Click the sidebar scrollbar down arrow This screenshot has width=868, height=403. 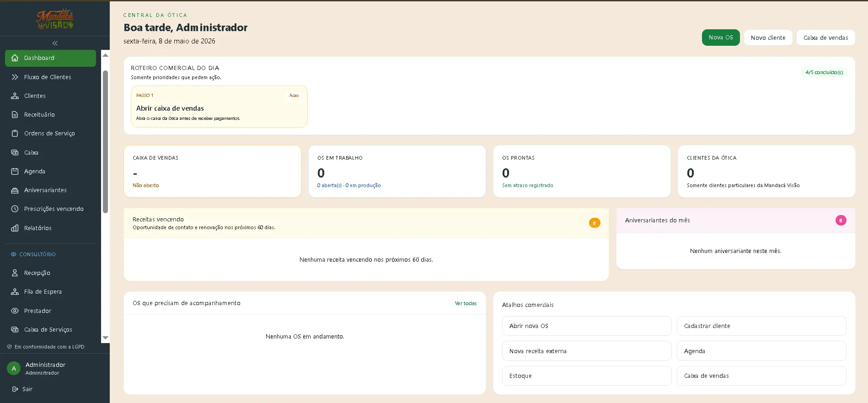105,338
